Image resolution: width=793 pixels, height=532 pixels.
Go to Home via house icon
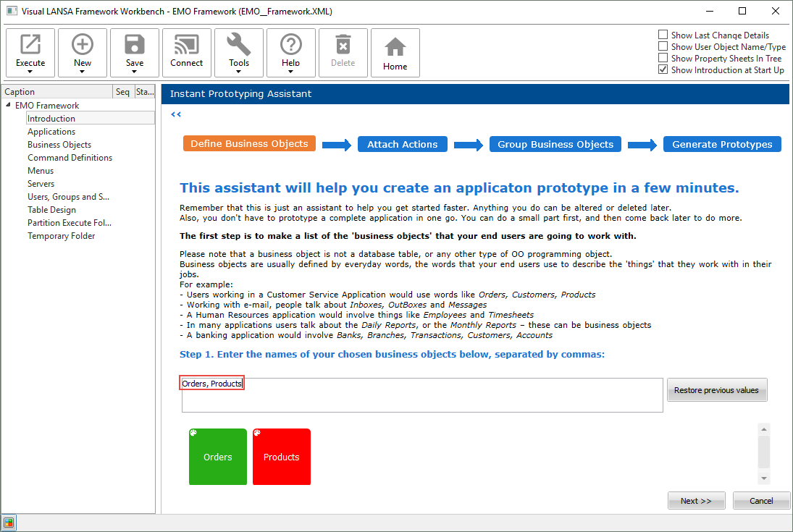(395, 47)
